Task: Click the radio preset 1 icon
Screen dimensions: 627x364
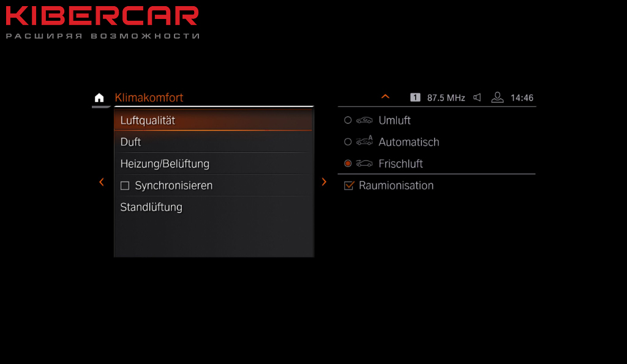Action: tap(415, 97)
